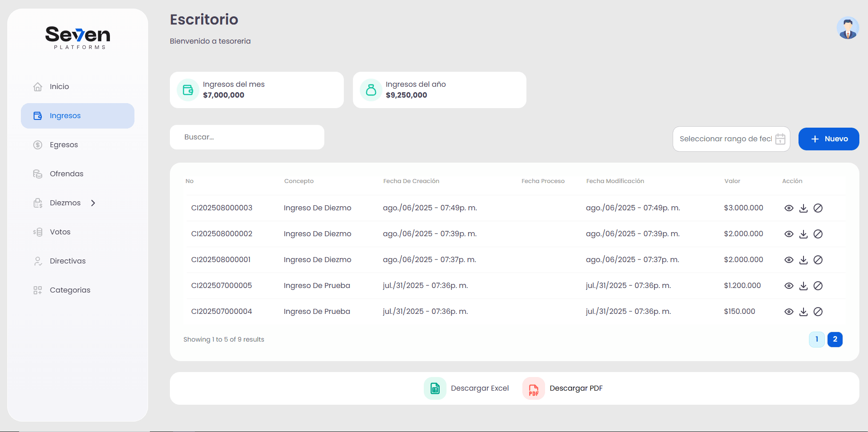
Task: Sort by Fecha De Creación header
Action: [x=411, y=181]
